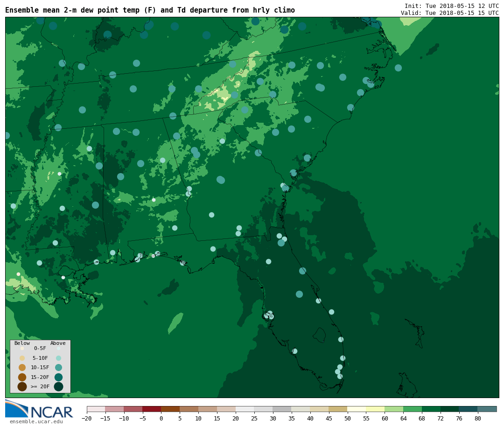Click the 'Above' legend heading
This screenshot has width=504, height=427.
tap(58, 343)
